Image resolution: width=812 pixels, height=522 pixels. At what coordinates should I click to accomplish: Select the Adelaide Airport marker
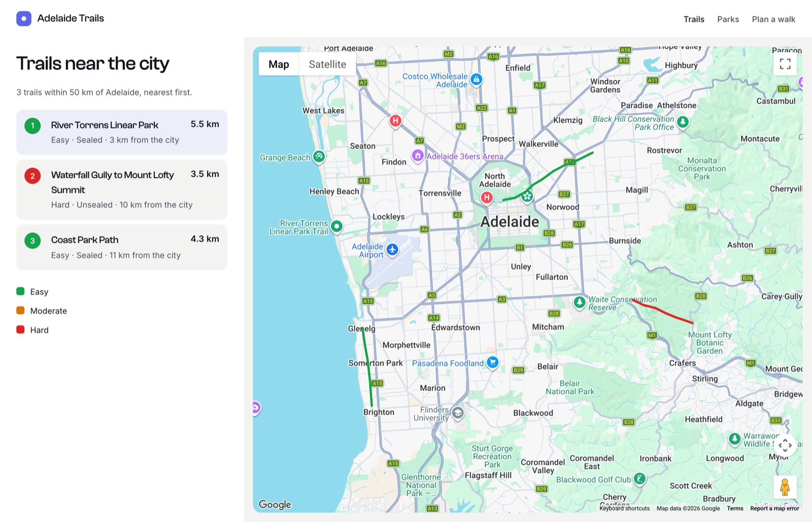tap(392, 249)
